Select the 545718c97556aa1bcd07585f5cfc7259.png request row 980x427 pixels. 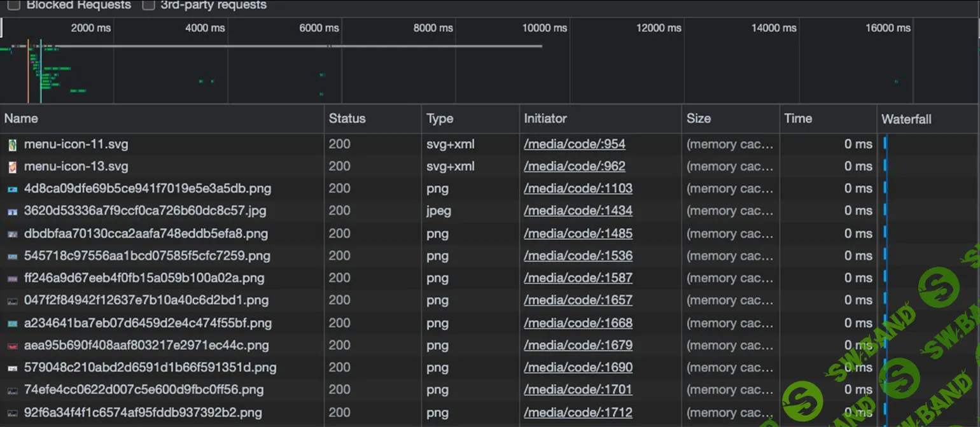pos(147,256)
